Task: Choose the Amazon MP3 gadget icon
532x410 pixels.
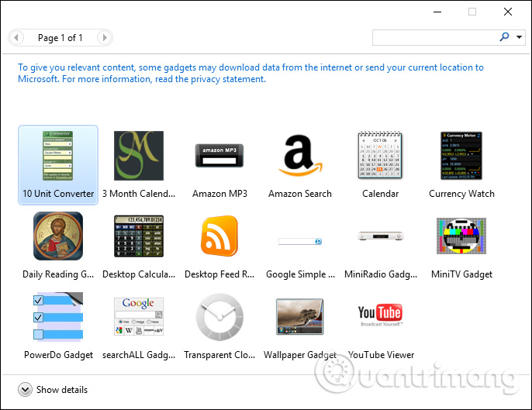Action: [x=219, y=155]
